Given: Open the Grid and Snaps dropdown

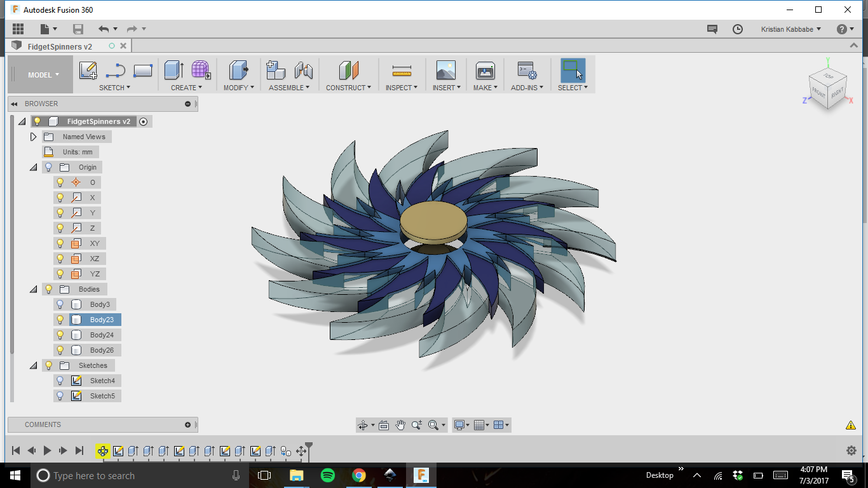Looking at the screenshot, I should coord(482,425).
